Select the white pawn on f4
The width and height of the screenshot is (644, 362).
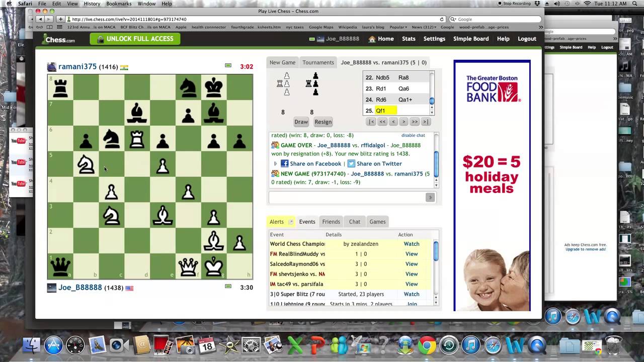pyautogui.click(x=188, y=192)
